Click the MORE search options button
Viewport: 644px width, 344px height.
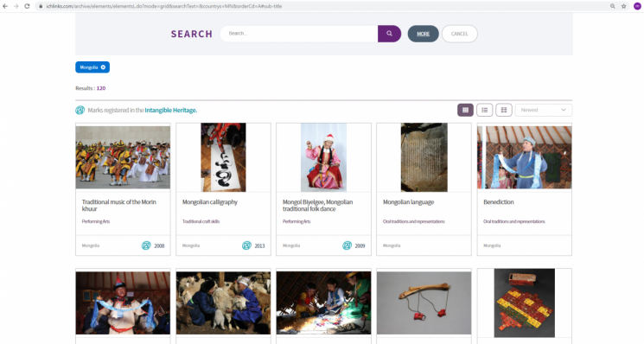[423, 34]
